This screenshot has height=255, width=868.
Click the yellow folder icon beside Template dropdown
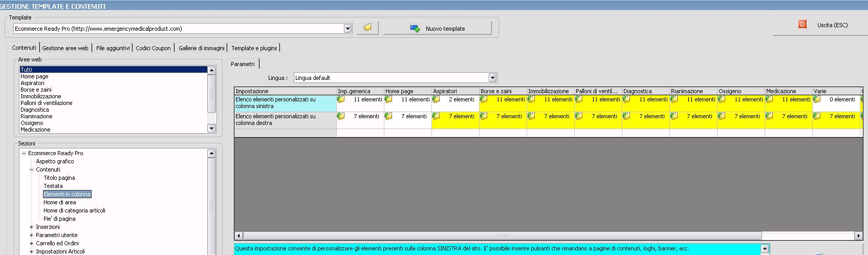point(367,28)
